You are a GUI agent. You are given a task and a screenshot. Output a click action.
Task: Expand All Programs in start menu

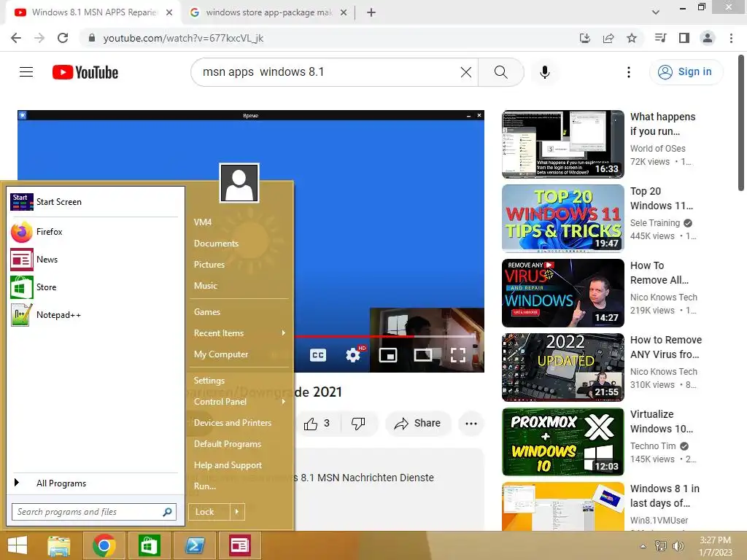tap(94, 483)
